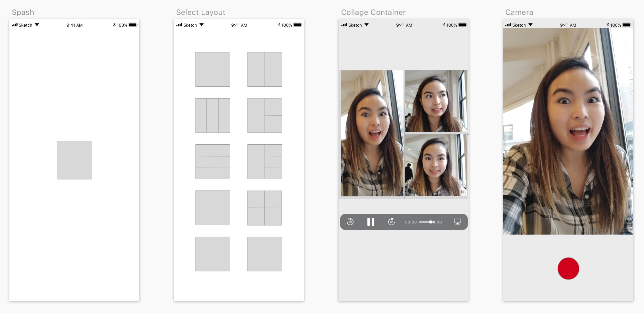The width and height of the screenshot is (644, 313).
Task: Select the single full-frame layout option
Action: 212,69
